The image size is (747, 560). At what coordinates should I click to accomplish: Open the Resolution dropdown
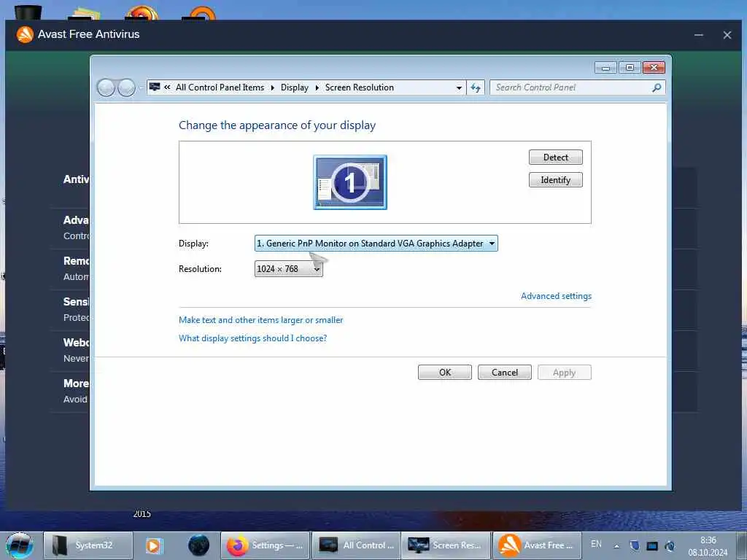289,269
